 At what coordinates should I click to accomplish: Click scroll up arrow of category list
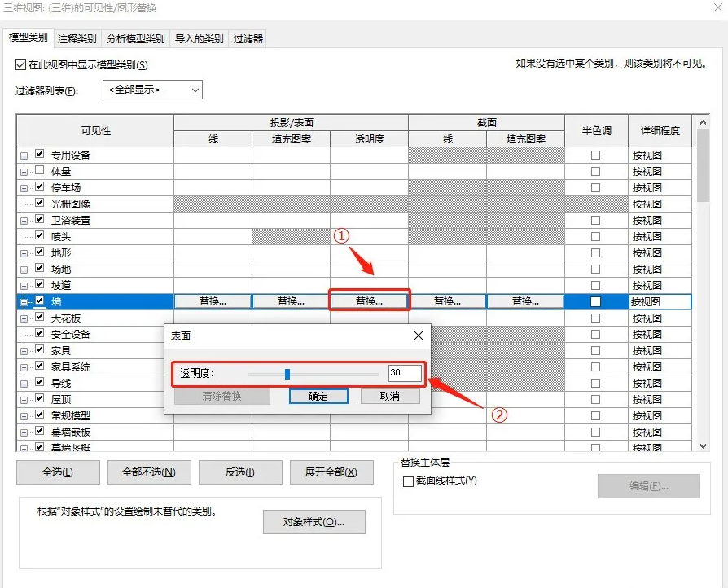[703, 122]
